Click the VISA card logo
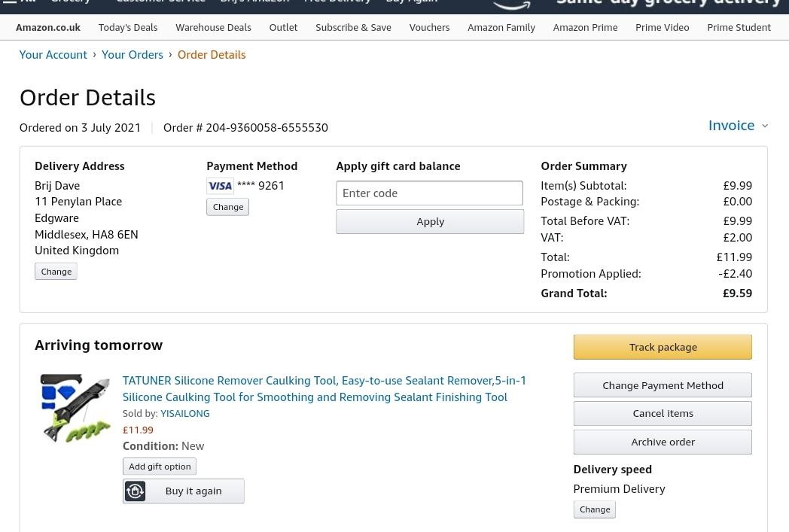This screenshot has height=532, width=789. [220, 186]
